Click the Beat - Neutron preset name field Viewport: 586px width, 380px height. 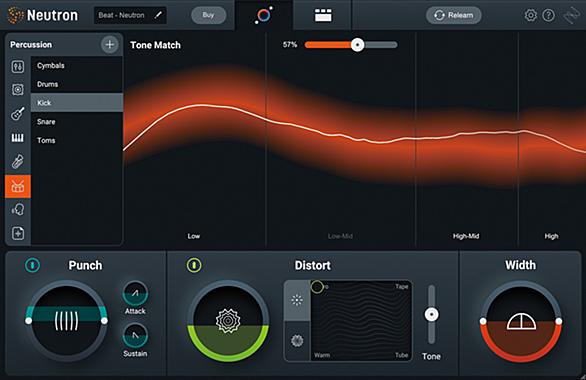(130, 15)
